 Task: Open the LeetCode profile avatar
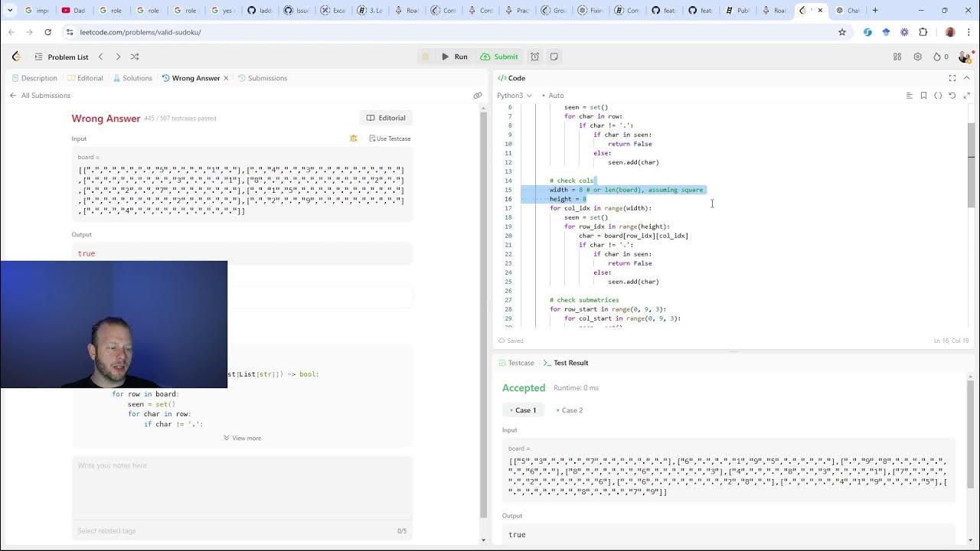tap(964, 57)
